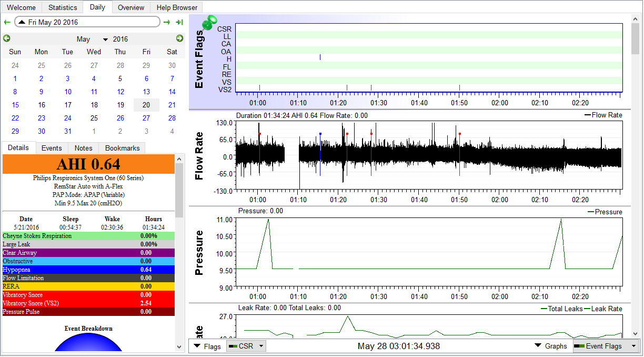Image resolution: width=644 pixels, height=357 pixels.
Task: Switch to the Statistics tab
Action: 63,7
